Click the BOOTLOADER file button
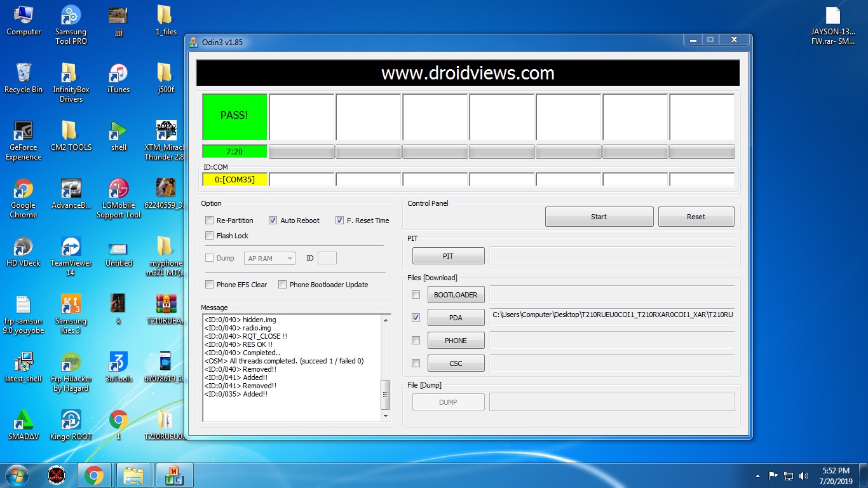 click(x=456, y=295)
